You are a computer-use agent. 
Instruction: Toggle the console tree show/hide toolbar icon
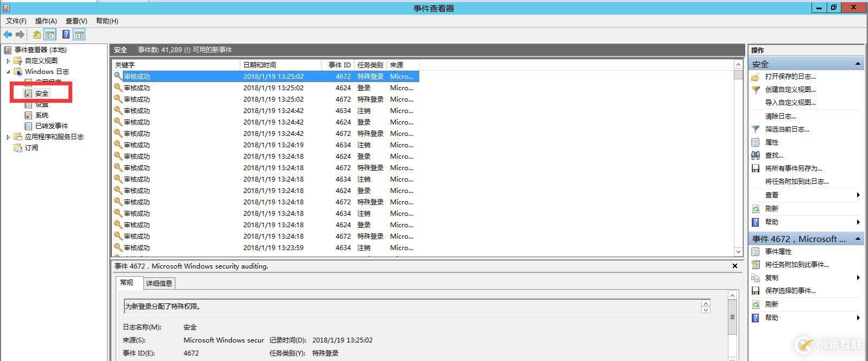[x=50, y=35]
